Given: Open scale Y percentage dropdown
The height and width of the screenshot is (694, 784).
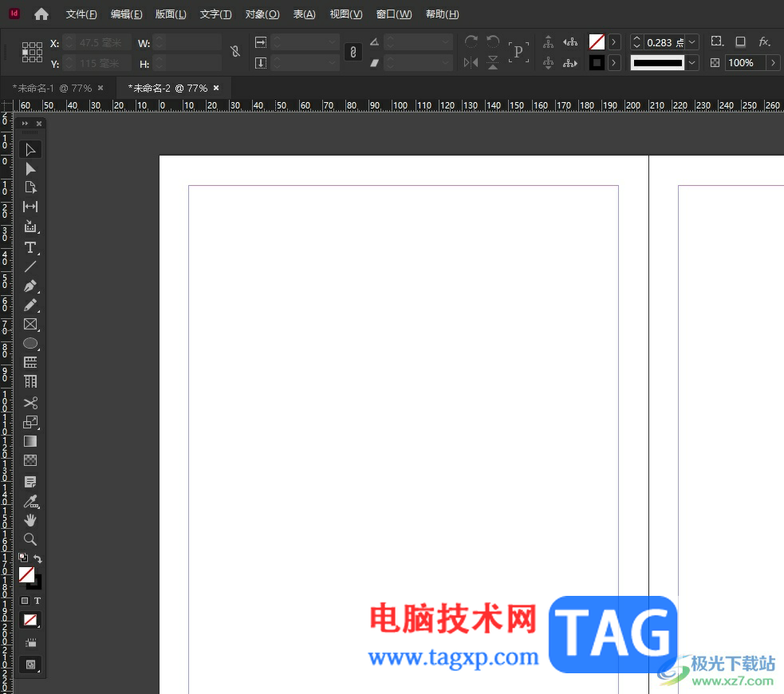Looking at the screenshot, I should [x=333, y=63].
